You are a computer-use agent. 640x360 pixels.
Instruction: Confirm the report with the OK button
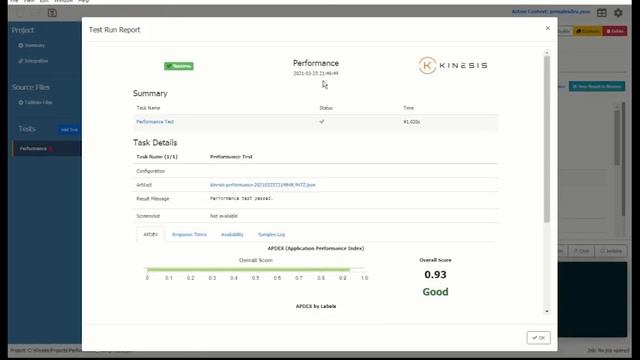[538, 338]
